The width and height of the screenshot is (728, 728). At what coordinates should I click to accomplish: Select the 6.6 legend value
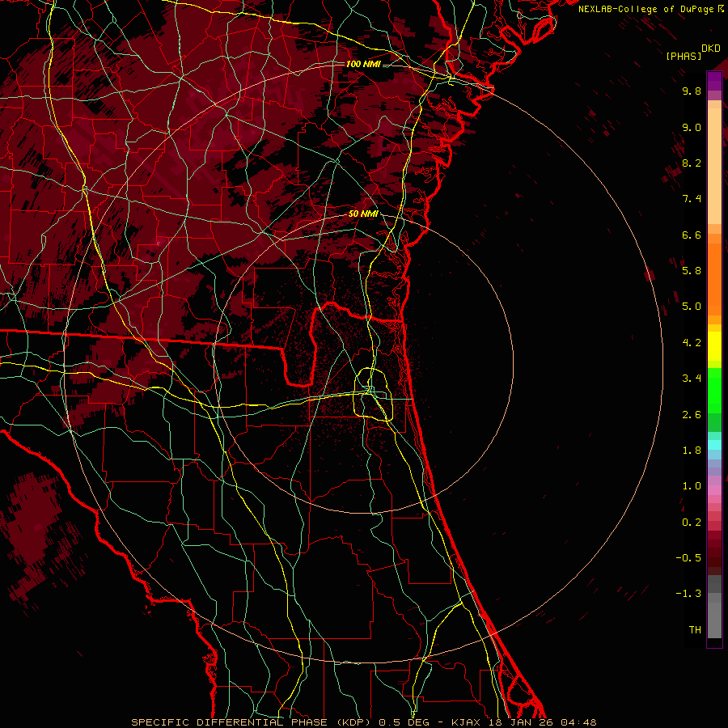point(692,235)
